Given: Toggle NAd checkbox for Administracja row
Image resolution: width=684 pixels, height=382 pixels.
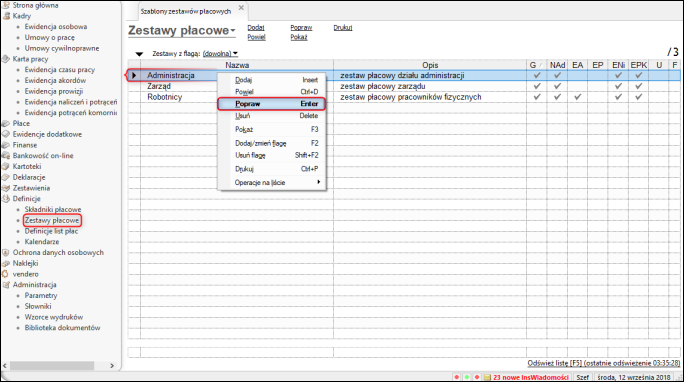Looking at the screenshot, I should [557, 75].
